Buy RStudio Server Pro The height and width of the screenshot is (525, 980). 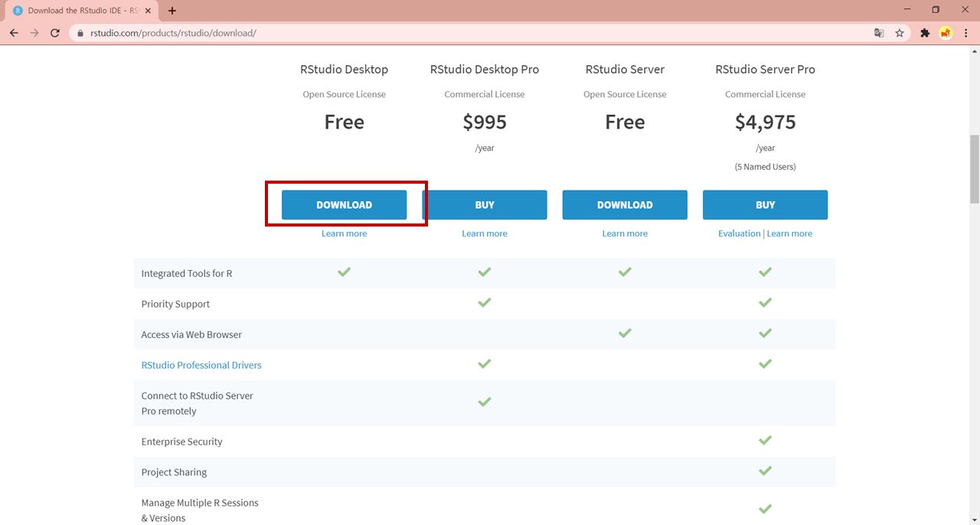pos(765,205)
